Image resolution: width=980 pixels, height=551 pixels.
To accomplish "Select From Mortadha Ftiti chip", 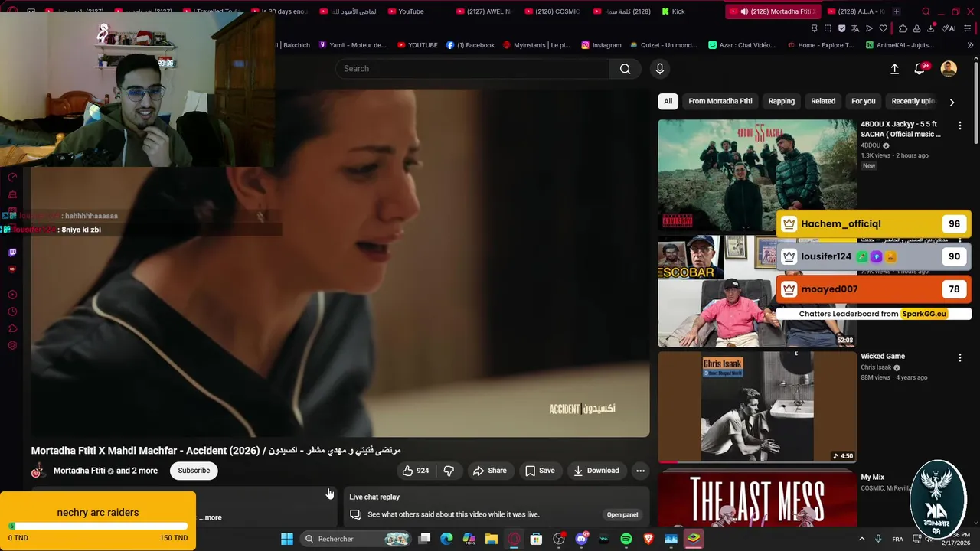I will [720, 101].
